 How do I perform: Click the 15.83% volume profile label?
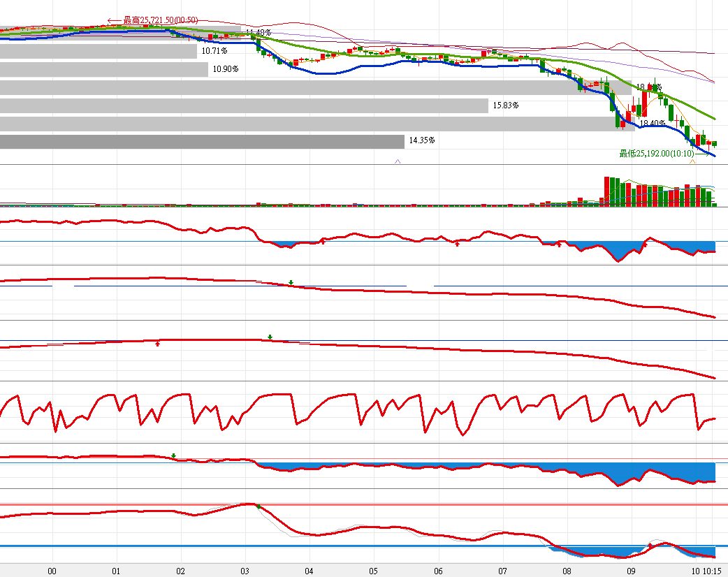click(x=506, y=105)
